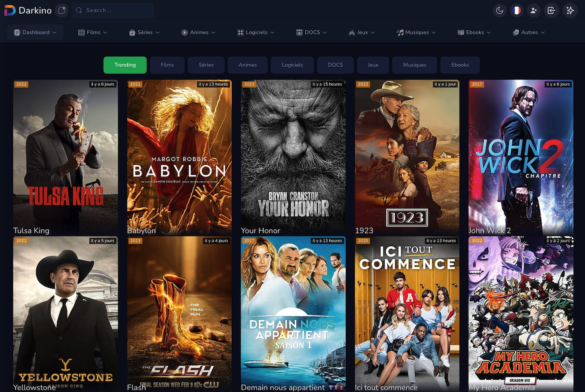Open the Dashboard menu item
This screenshot has height=392, width=585.
coord(35,32)
